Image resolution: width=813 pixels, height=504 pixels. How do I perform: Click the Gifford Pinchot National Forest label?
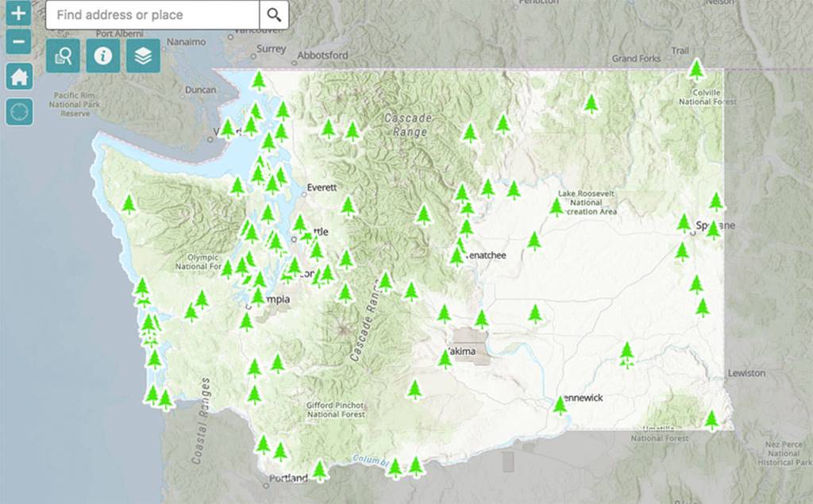336,410
